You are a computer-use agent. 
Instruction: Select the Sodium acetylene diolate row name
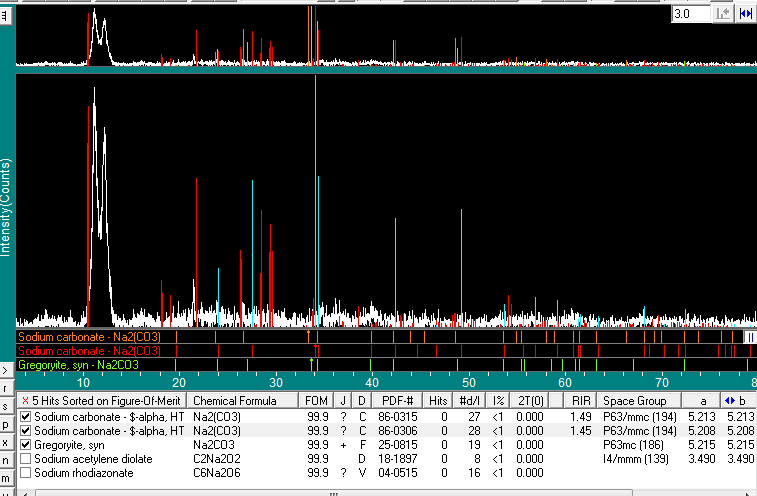93,459
